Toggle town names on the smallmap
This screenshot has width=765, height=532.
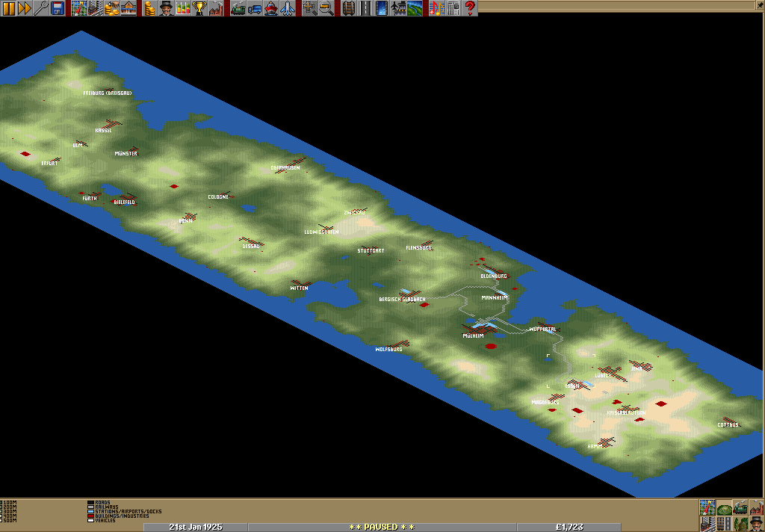707,524
